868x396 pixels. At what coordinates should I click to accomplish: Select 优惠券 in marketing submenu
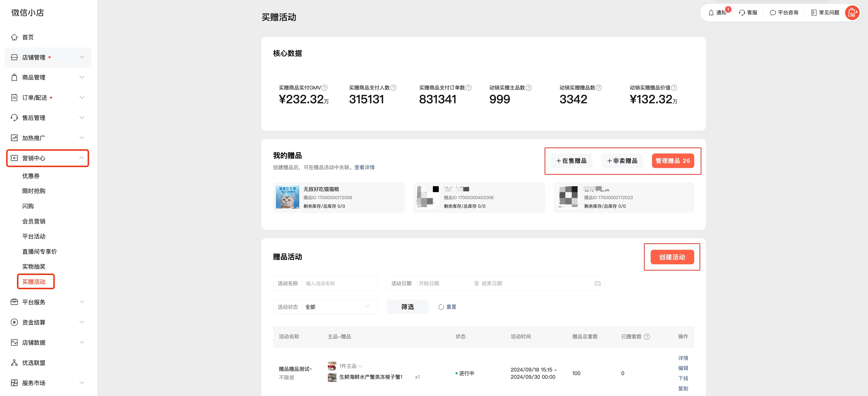pyautogui.click(x=31, y=176)
